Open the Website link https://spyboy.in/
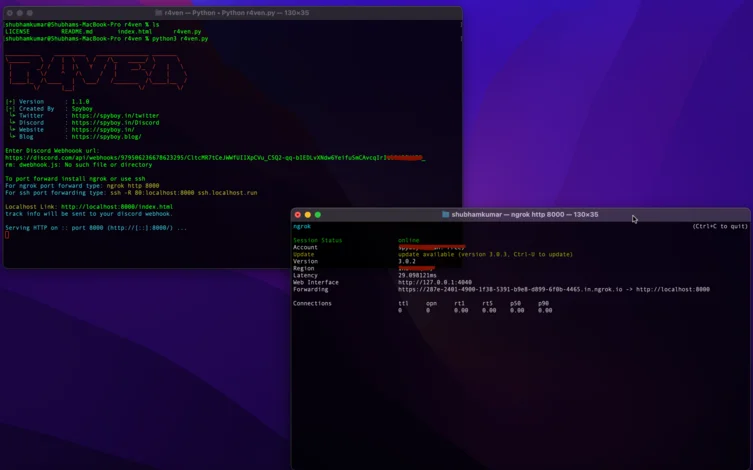This screenshot has width=753, height=470. [103, 130]
